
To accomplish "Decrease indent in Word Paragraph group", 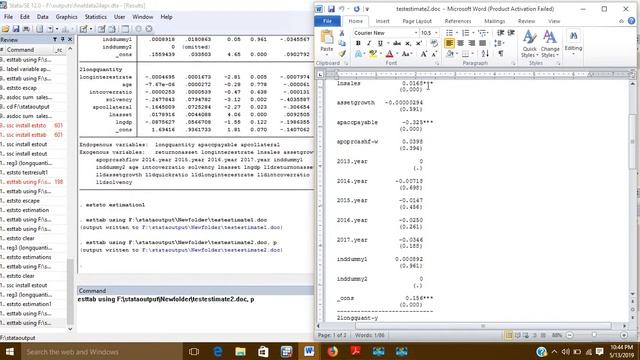I will point(500,33).
